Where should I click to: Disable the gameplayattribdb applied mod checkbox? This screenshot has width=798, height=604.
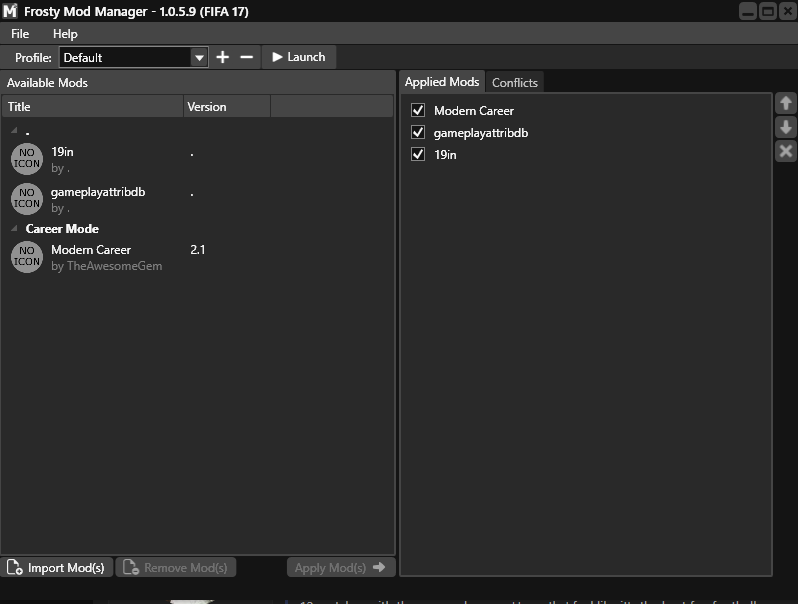[x=418, y=132]
